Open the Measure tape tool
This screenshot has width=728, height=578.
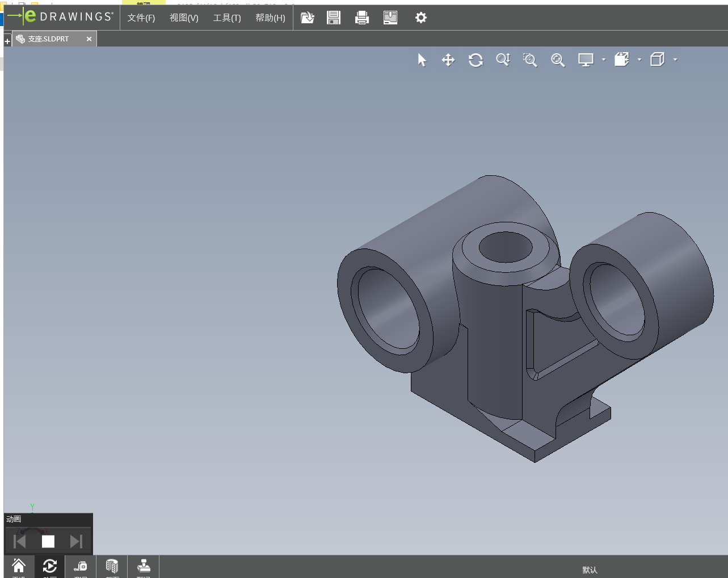(x=81, y=566)
